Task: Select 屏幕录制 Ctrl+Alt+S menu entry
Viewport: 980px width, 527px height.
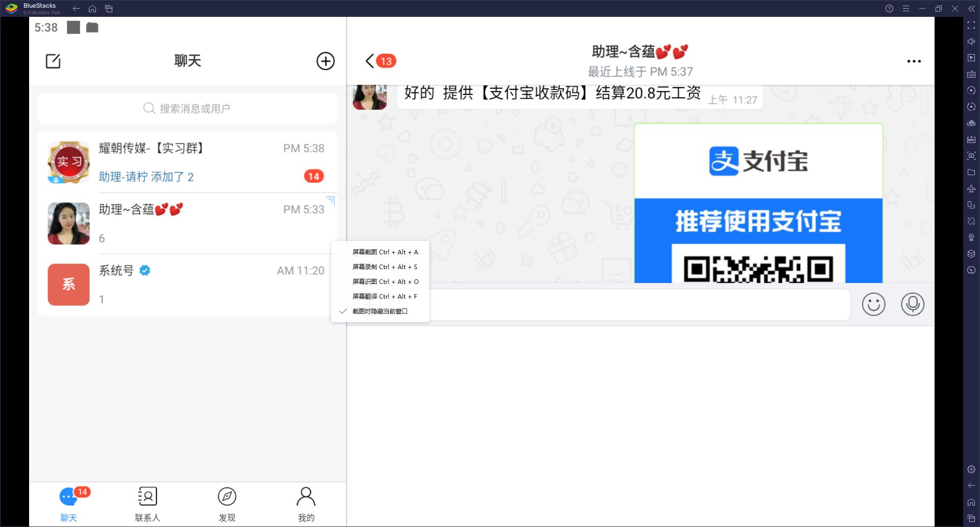Action: coord(380,267)
